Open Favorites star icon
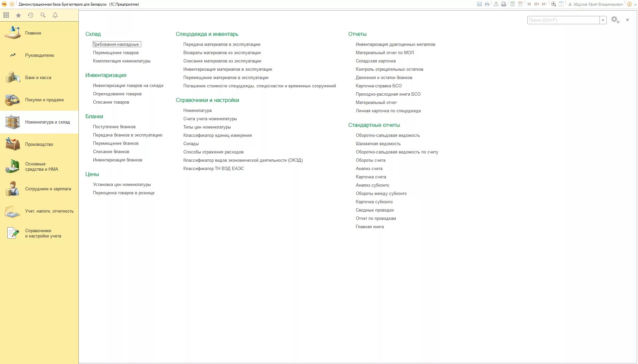 point(18,15)
